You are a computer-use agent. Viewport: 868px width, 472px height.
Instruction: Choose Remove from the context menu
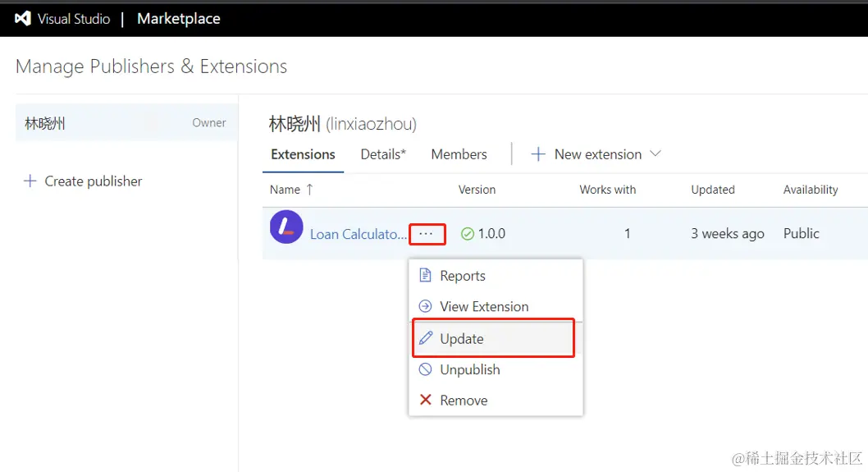[496, 400]
